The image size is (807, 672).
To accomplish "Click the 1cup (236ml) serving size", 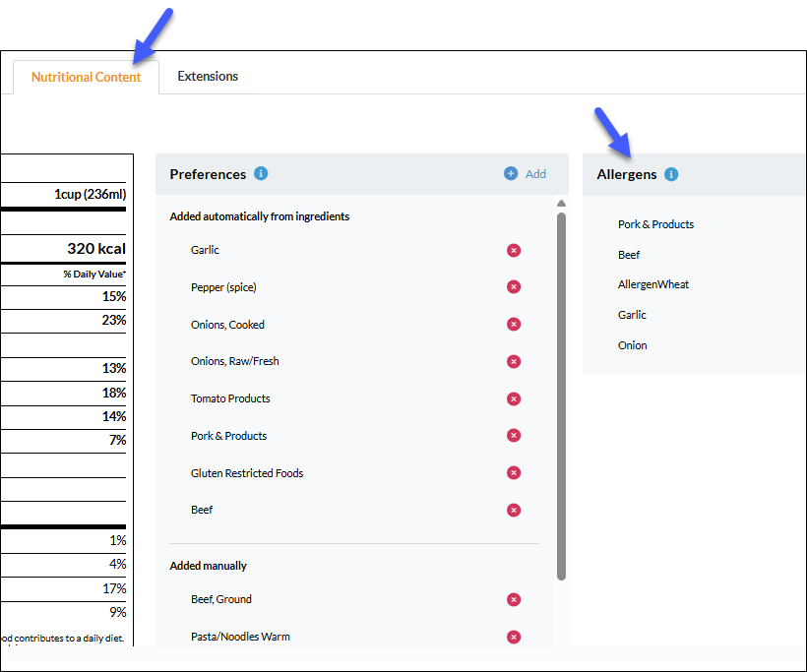I will pos(91,194).
